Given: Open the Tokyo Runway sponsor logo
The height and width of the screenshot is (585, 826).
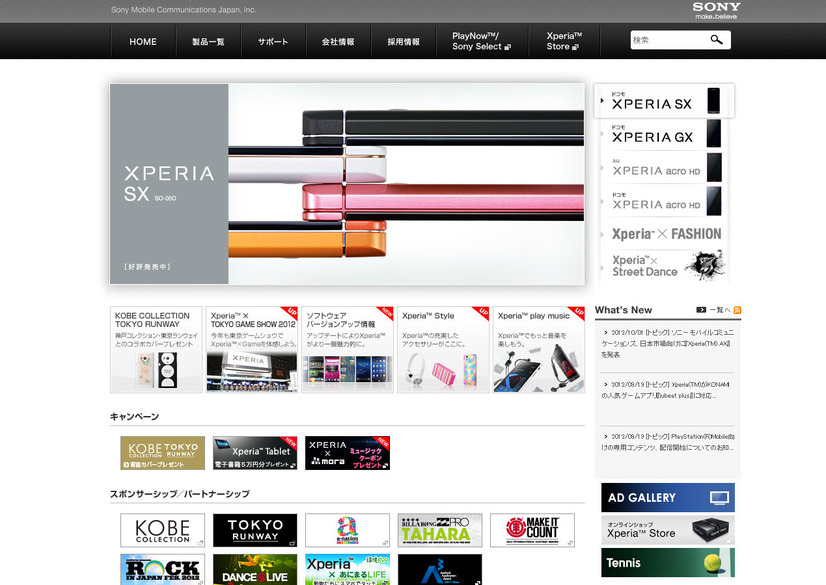Looking at the screenshot, I should 255,530.
